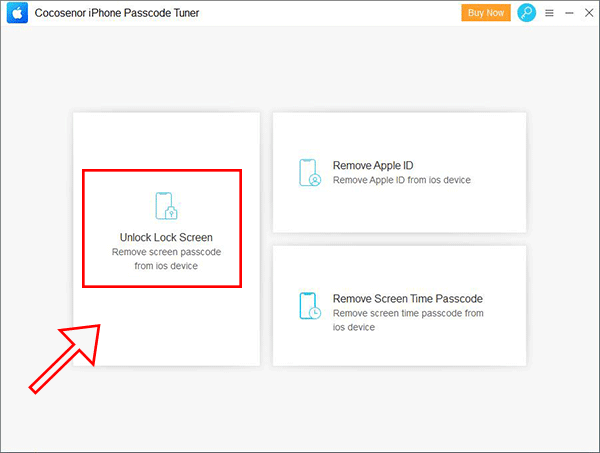Click "Remove screen time passcode from ios device" description
Image resolution: width=600 pixels, height=453 pixels.
coord(408,320)
